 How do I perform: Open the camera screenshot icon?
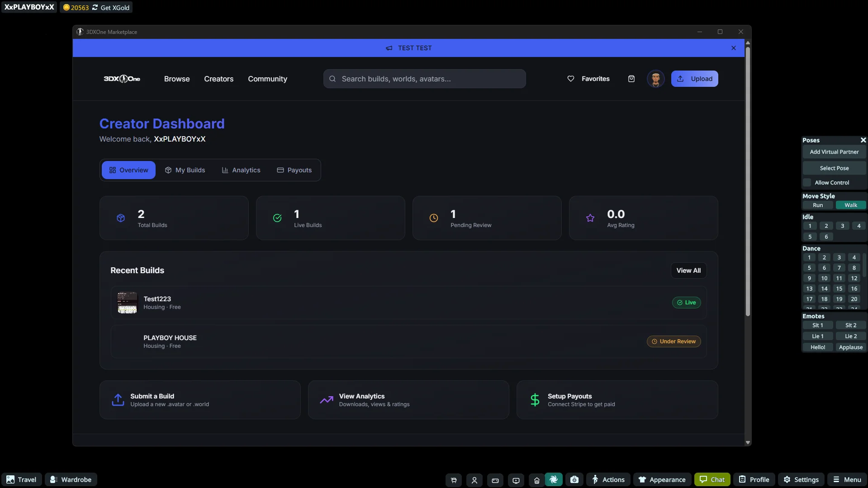coord(574,479)
